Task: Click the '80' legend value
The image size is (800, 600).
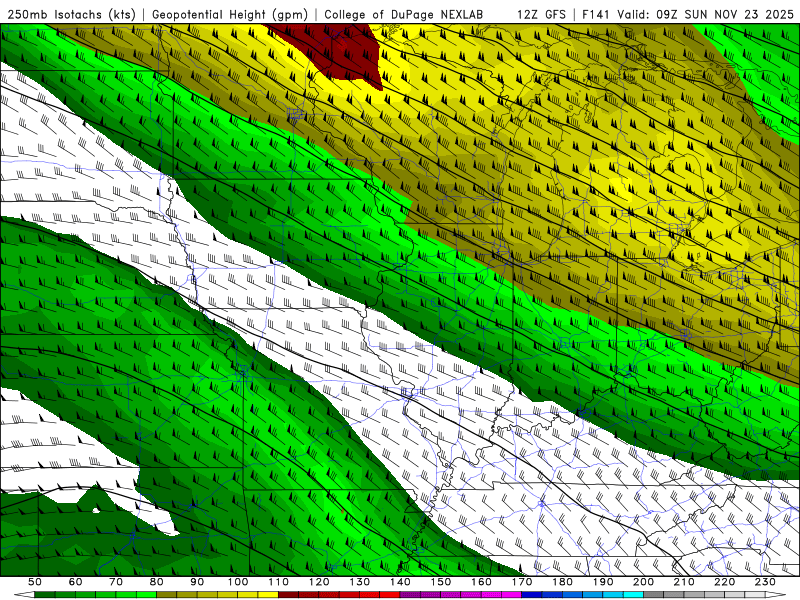Action: point(156,582)
